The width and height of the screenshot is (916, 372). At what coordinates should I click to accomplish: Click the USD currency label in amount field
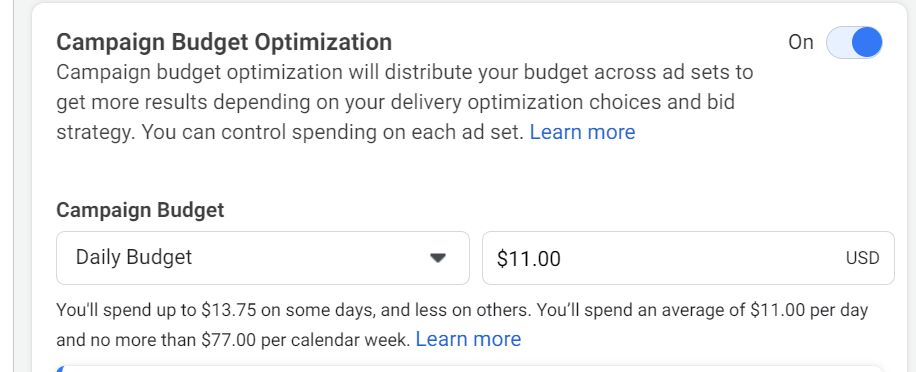click(862, 258)
